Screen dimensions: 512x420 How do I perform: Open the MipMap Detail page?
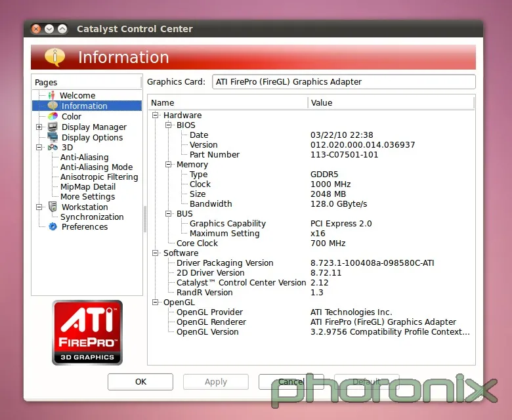pyautogui.click(x=88, y=186)
